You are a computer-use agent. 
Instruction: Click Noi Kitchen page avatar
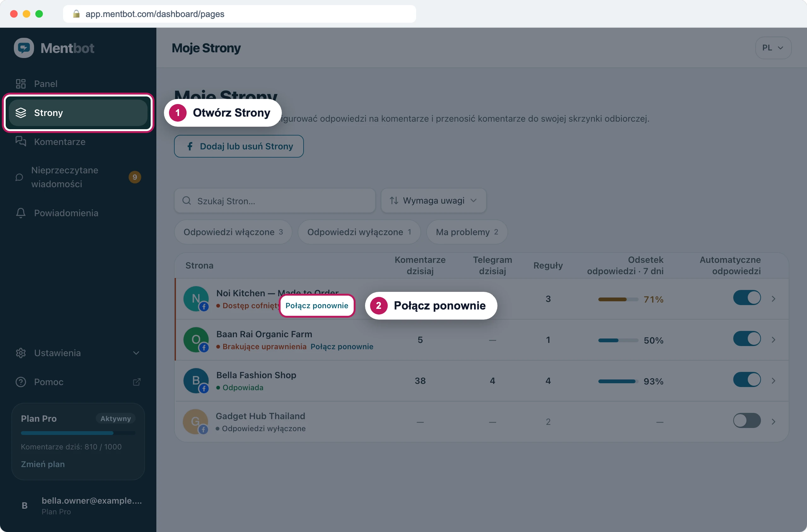(196, 299)
